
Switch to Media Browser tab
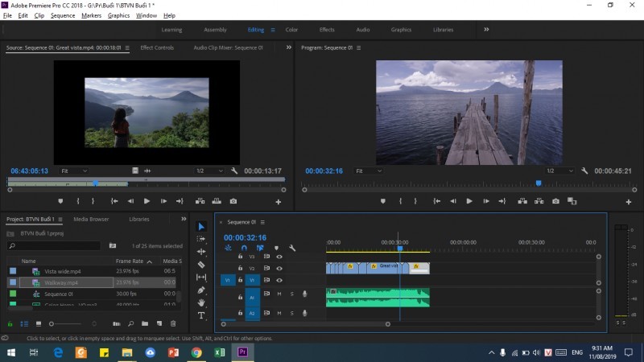click(91, 219)
